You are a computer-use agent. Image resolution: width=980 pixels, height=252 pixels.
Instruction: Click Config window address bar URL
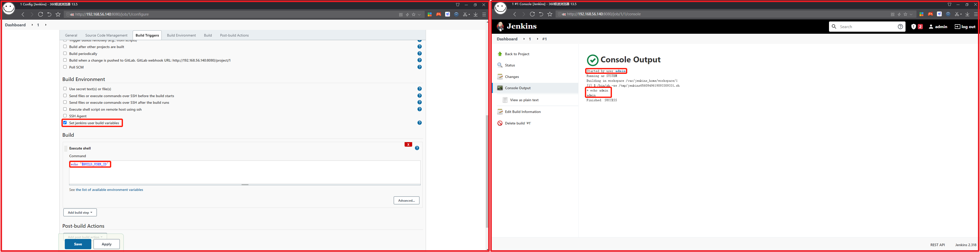point(112,15)
